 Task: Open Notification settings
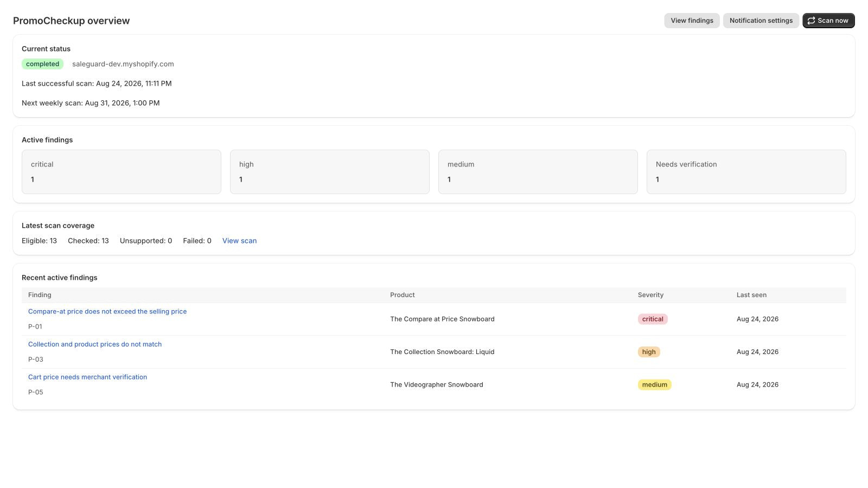(761, 21)
